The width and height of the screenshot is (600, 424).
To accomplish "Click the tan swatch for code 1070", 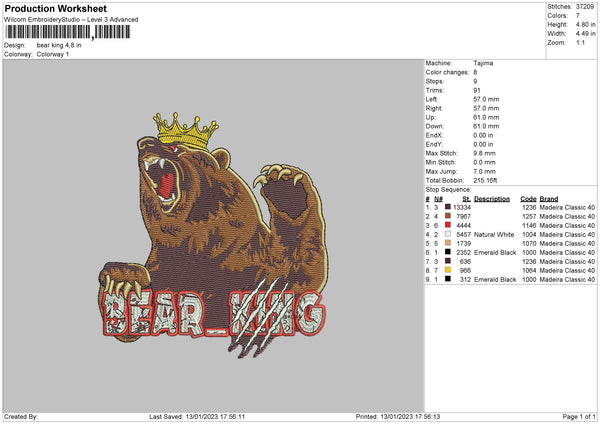I will point(447,243).
